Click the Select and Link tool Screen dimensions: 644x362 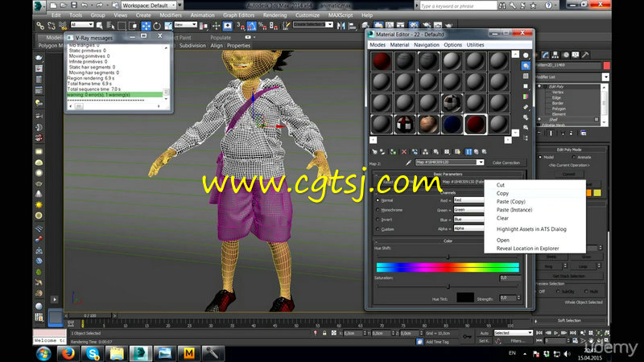[x=39, y=26]
